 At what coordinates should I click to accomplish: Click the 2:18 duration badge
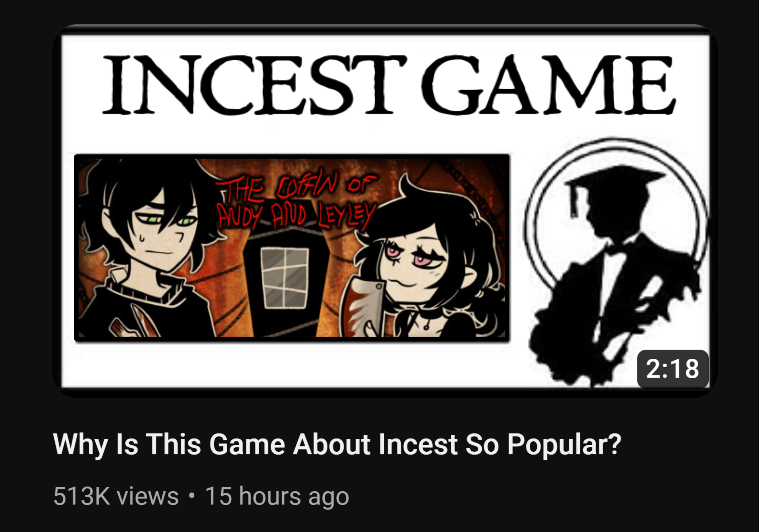pyautogui.click(x=673, y=369)
